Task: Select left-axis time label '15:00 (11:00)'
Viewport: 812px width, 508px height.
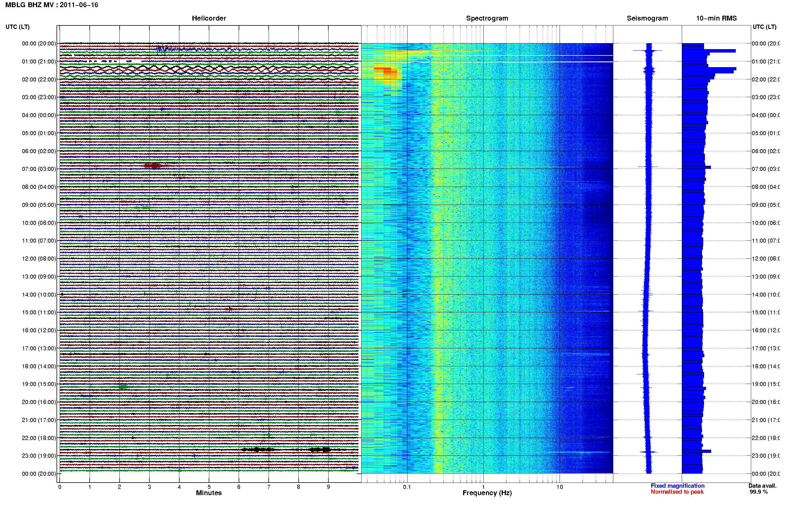Action: tap(39, 312)
